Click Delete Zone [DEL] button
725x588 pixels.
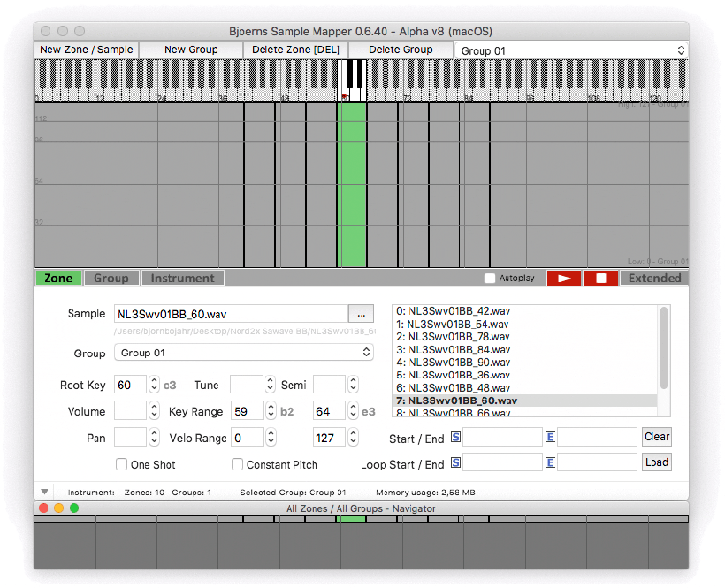tap(295, 50)
